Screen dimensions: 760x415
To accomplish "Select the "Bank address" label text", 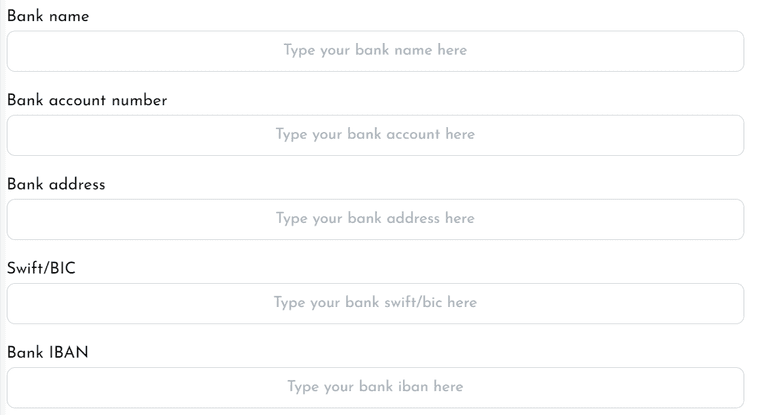I will 56,184.
